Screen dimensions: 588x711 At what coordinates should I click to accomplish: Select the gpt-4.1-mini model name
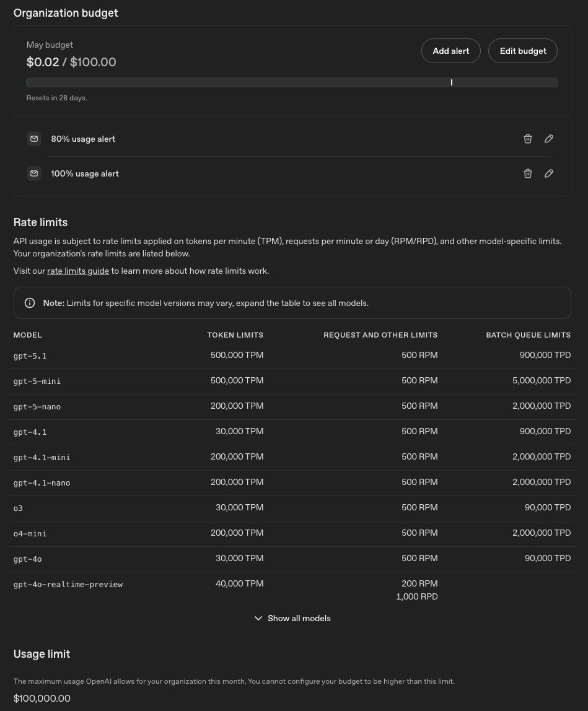(x=42, y=458)
